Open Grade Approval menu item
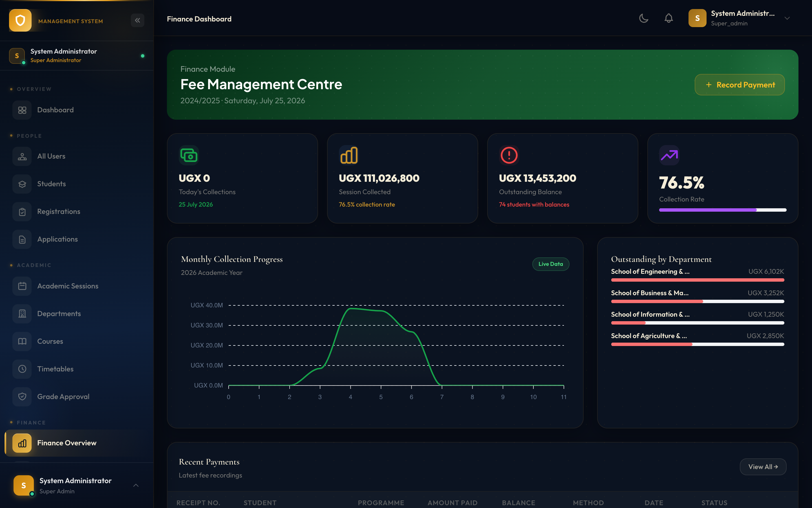The width and height of the screenshot is (812, 508). pyautogui.click(x=77, y=397)
